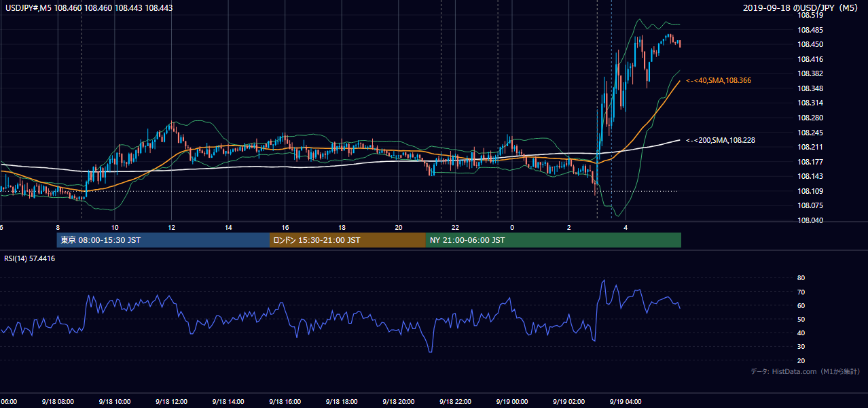The height and width of the screenshot is (408, 868).
Task: Click price axis value 108.075
Action: 809,205
